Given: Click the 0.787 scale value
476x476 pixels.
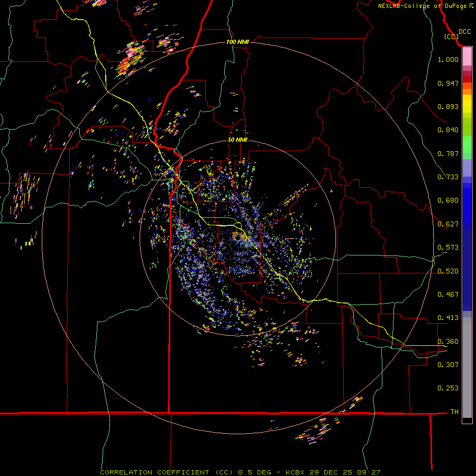Looking at the screenshot, I should click(x=448, y=153).
